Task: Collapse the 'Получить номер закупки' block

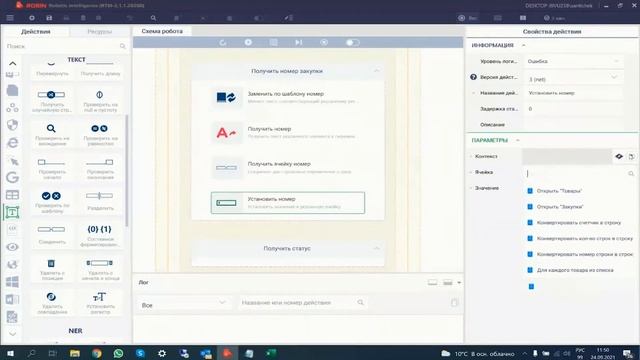Action: click(377, 71)
